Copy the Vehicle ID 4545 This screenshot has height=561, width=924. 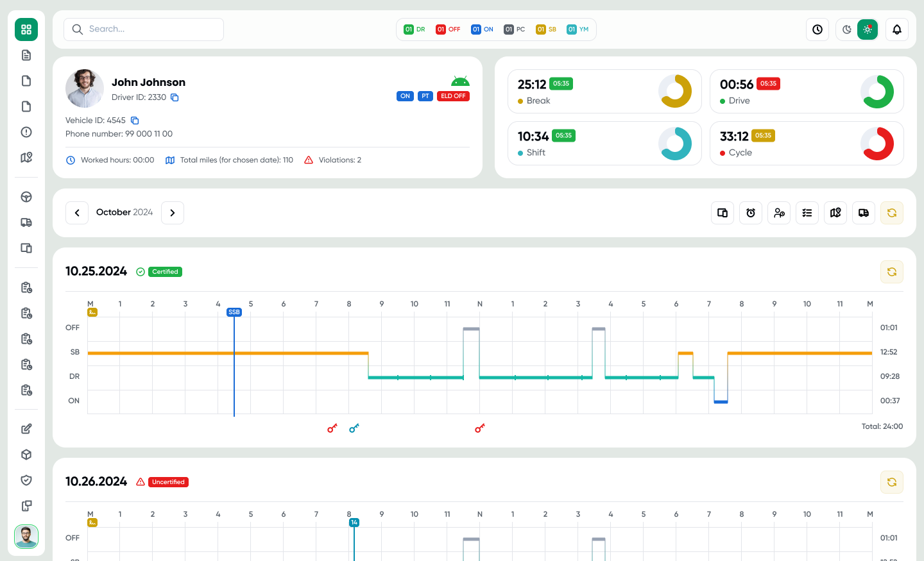click(135, 121)
